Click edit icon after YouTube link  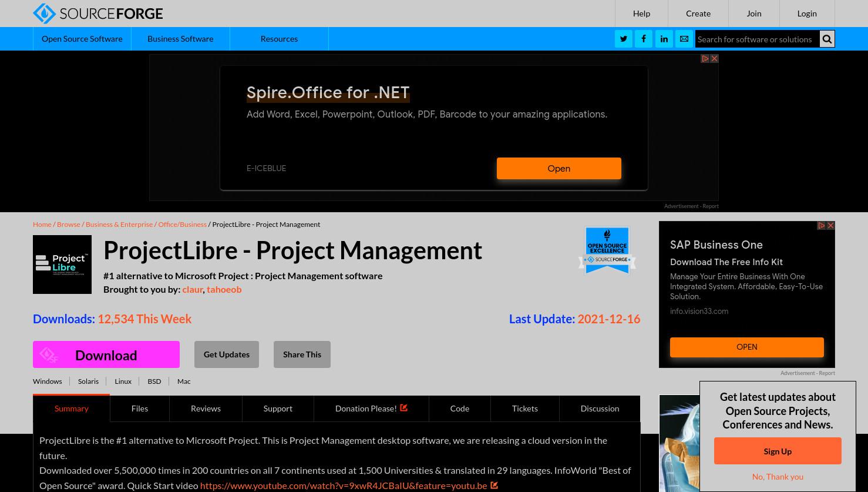[x=494, y=485]
